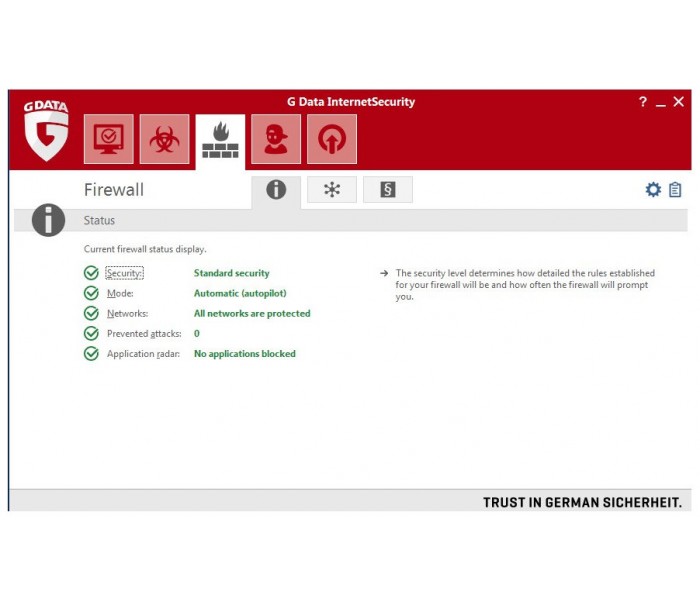Click the Firewall heading text
The image size is (700, 600).
pyautogui.click(x=114, y=190)
